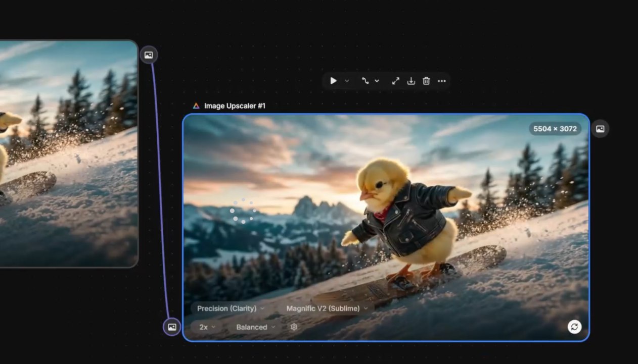Click the 5504 × 3072 resolution badge
638x364 pixels.
click(555, 129)
